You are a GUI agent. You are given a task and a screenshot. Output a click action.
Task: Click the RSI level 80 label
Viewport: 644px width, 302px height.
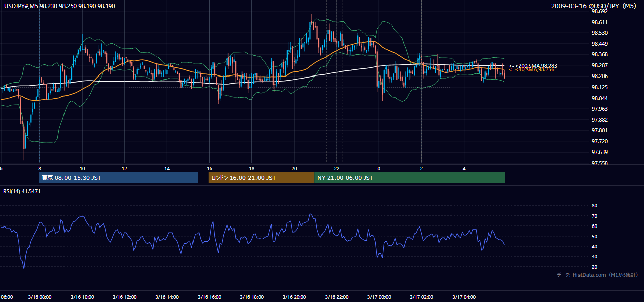click(x=594, y=206)
